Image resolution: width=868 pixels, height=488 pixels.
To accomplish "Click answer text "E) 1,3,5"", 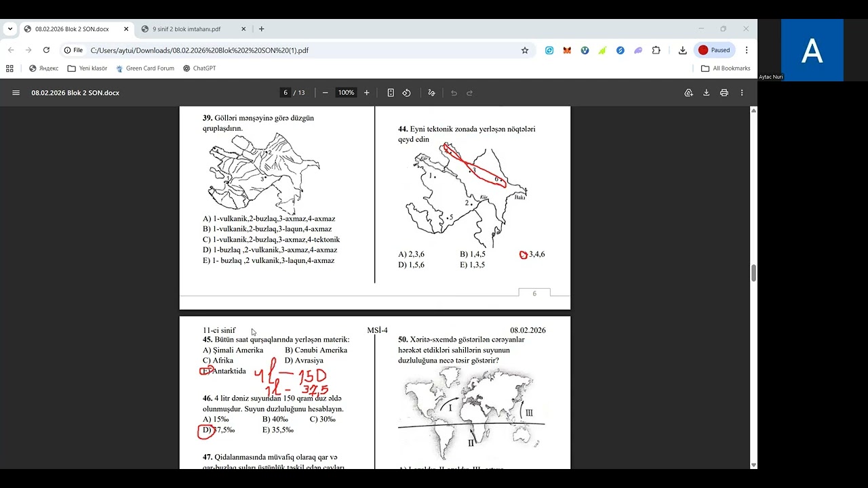I will click(x=473, y=265).
